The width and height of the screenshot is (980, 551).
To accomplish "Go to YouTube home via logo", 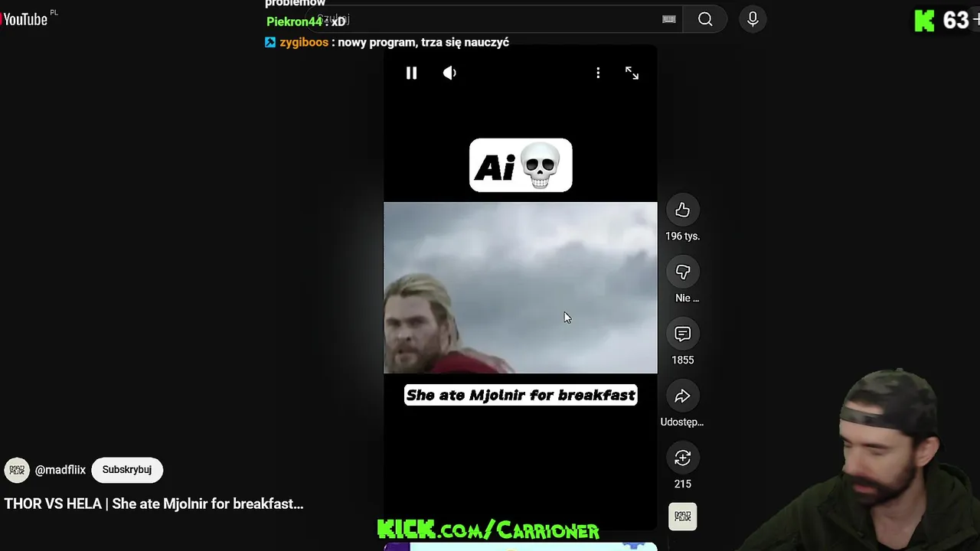I will (24, 19).
